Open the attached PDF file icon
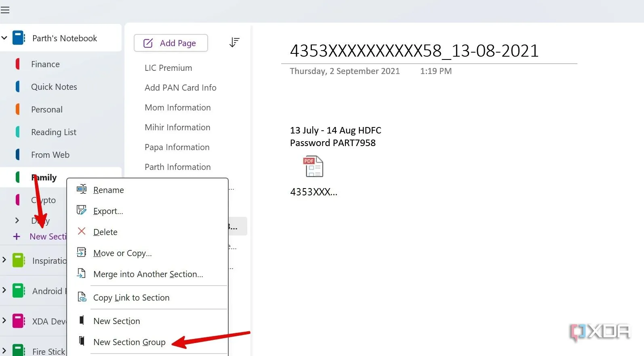The width and height of the screenshot is (644, 356). tap(314, 166)
